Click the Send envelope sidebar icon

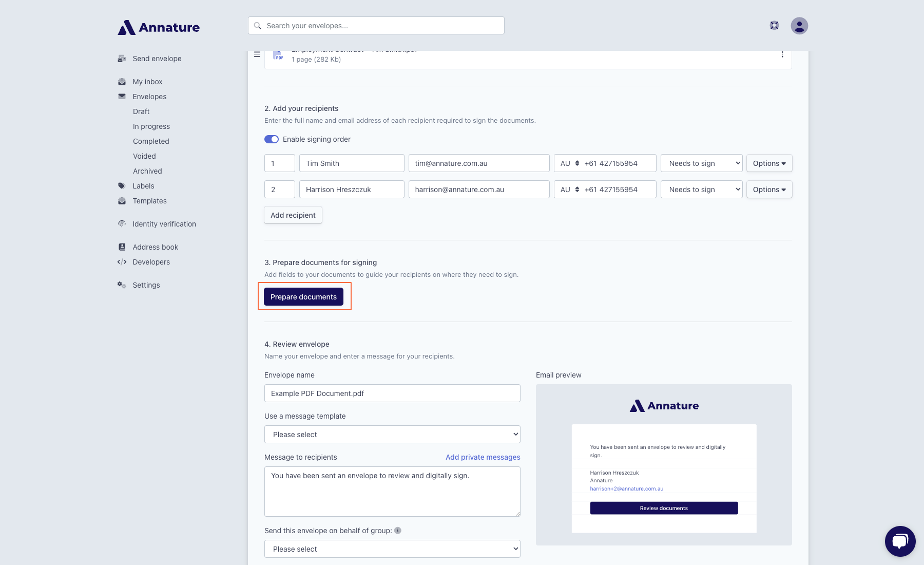(122, 59)
